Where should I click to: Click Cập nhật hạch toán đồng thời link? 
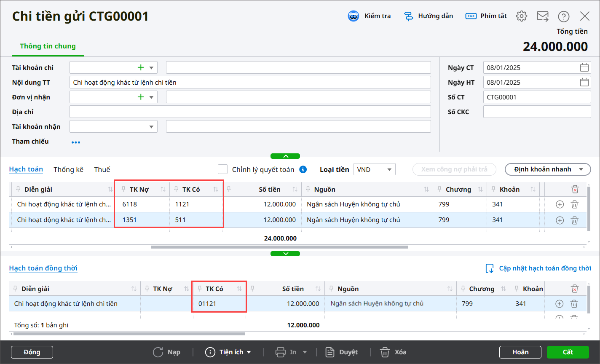point(544,268)
